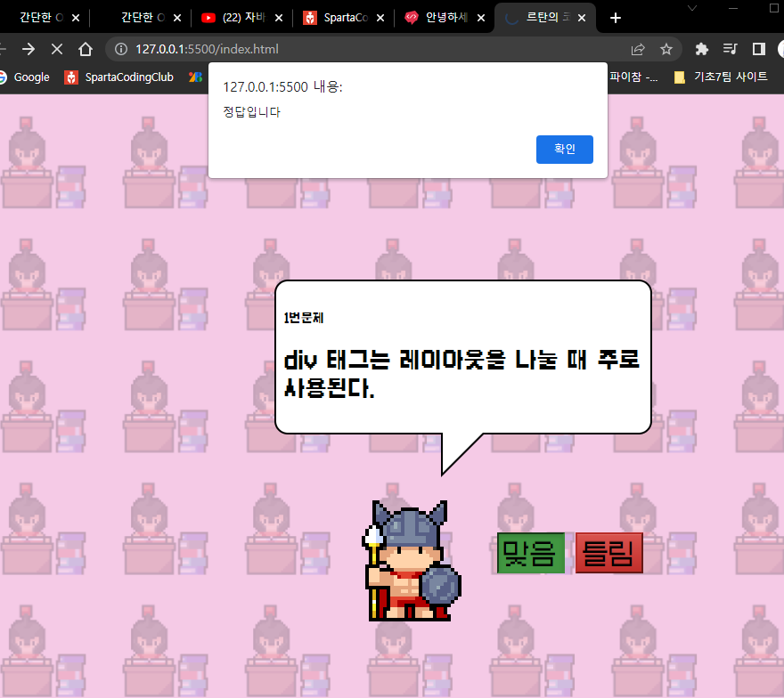Click YouTube favicon on 자바 tab

pyautogui.click(x=208, y=18)
